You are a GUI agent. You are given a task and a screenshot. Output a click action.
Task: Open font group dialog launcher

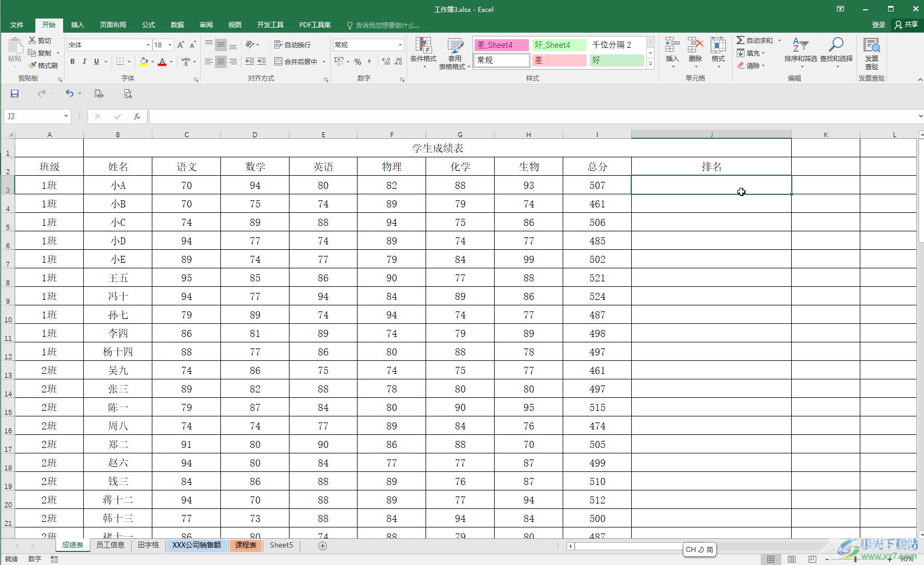[196, 79]
